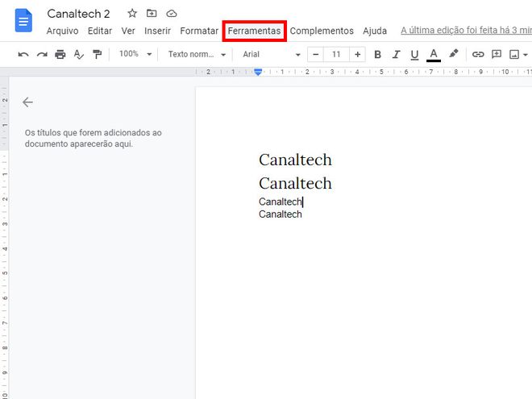Open the last edit history link
This screenshot has width=532, height=399.
466,30
